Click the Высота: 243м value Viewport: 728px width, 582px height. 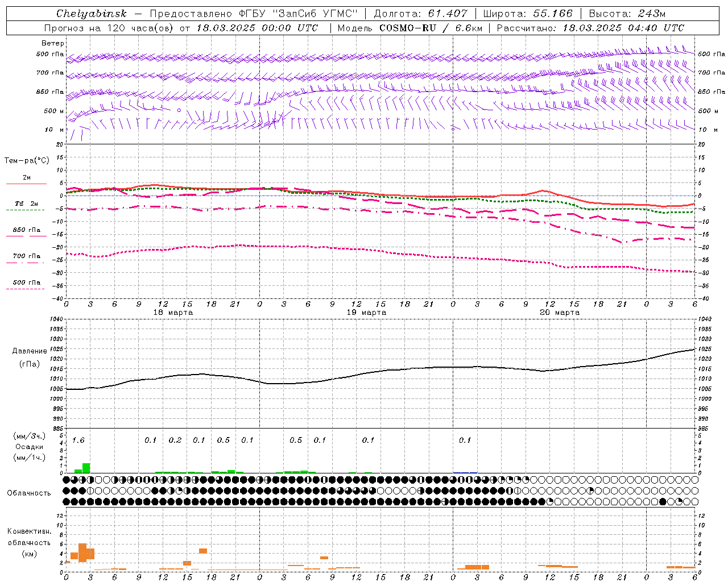tap(627, 14)
